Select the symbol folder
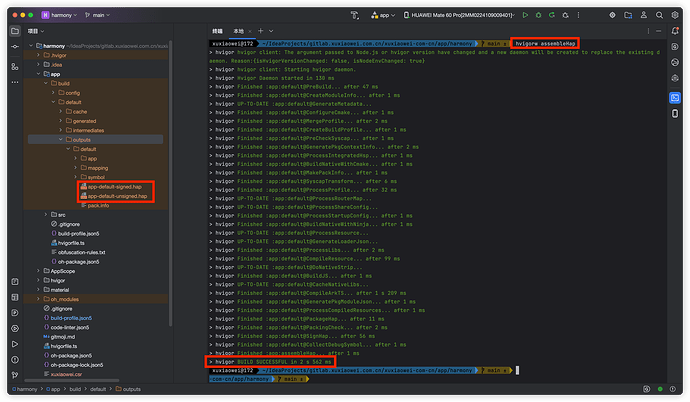Screen dimensions: 690x402 [92, 177]
